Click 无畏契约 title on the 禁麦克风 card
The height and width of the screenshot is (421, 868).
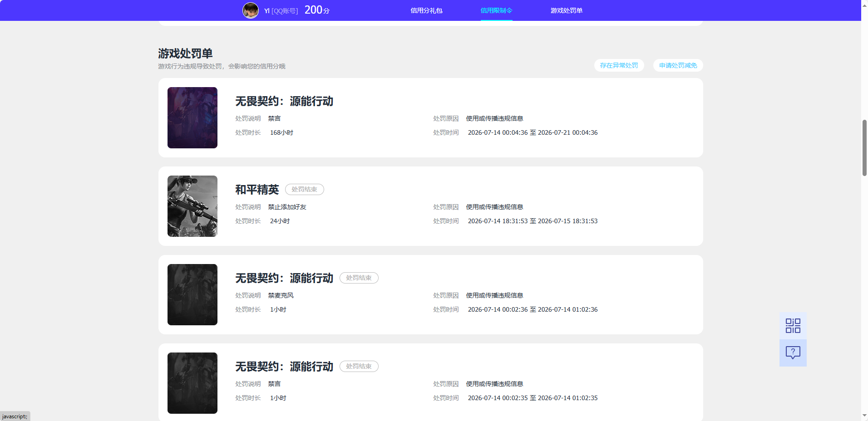[284, 278]
